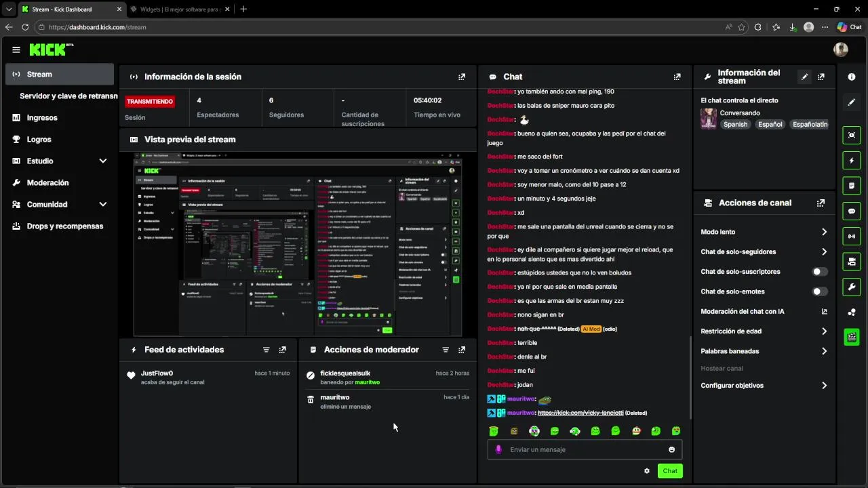Pop out the Acciones de moderador panel
Image resolution: width=868 pixels, height=488 pixels.
(x=462, y=350)
